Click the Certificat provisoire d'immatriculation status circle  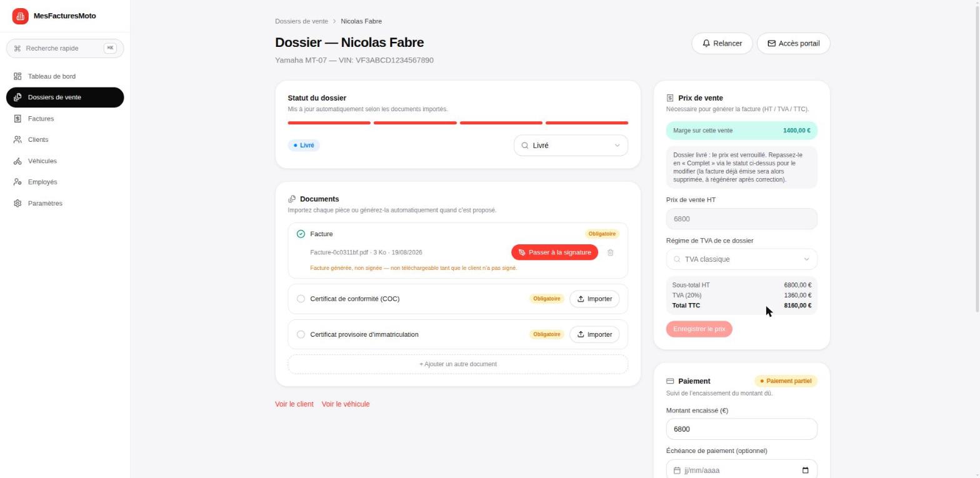[x=301, y=334]
